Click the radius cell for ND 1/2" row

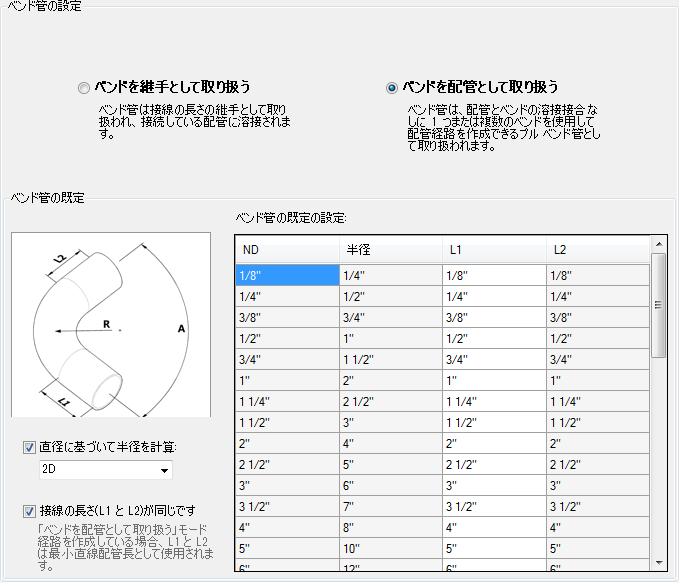[x=391, y=338]
